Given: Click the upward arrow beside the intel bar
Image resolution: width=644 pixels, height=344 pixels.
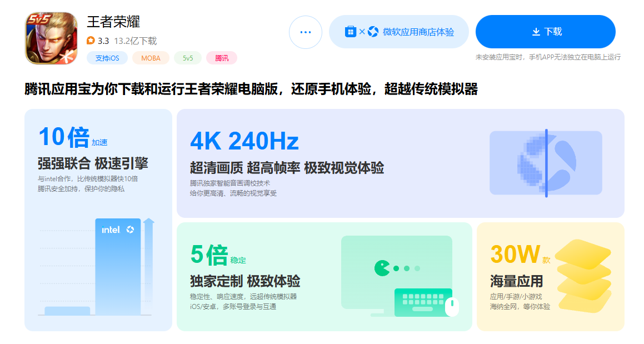Looking at the screenshot, I should (149, 266).
